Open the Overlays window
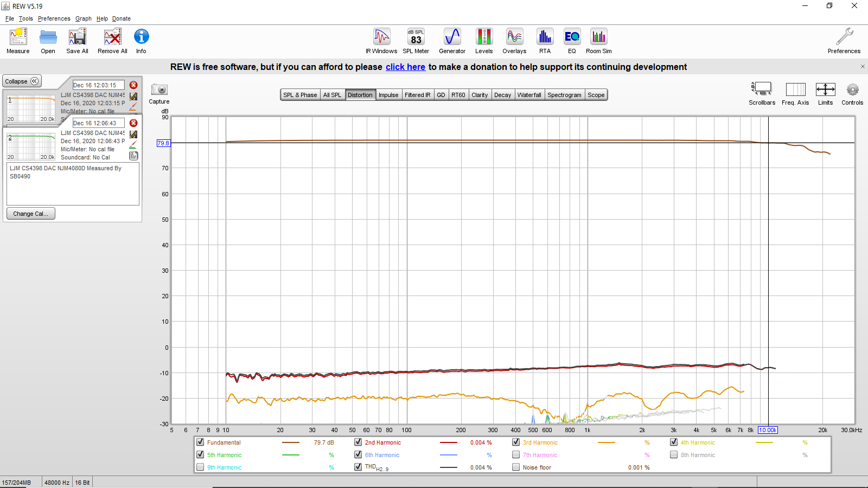The height and width of the screenshot is (488, 868). (x=514, y=41)
